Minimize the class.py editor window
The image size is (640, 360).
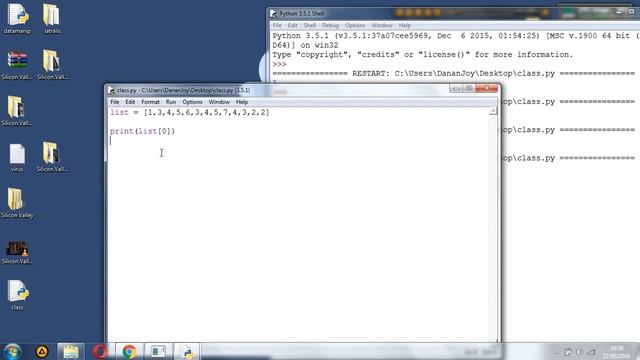point(456,89)
